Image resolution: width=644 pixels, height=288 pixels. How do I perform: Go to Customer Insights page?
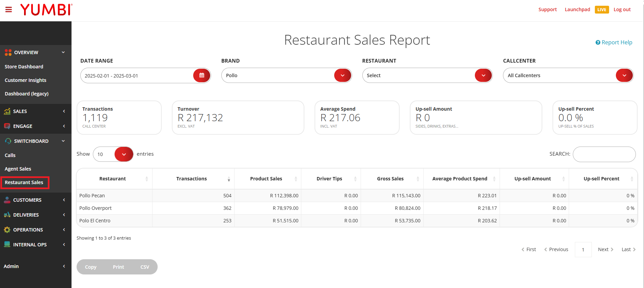point(25,80)
